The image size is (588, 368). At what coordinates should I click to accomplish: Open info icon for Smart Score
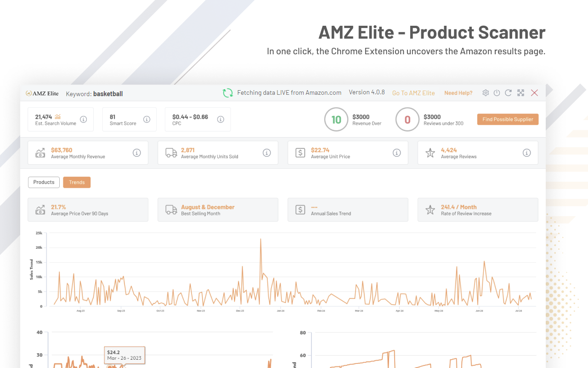click(x=147, y=120)
